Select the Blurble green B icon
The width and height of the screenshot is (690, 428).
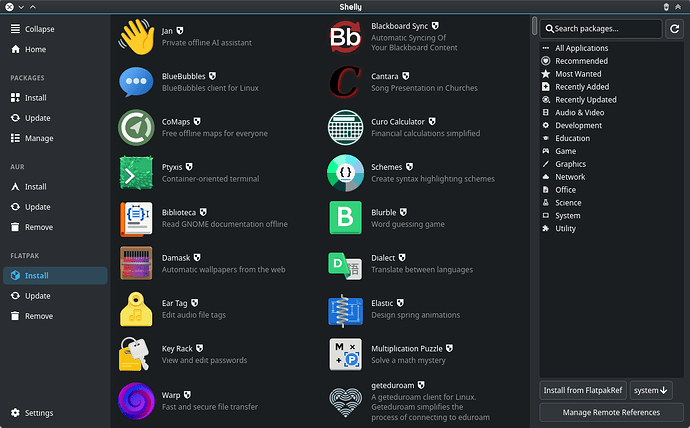click(x=346, y=218)
